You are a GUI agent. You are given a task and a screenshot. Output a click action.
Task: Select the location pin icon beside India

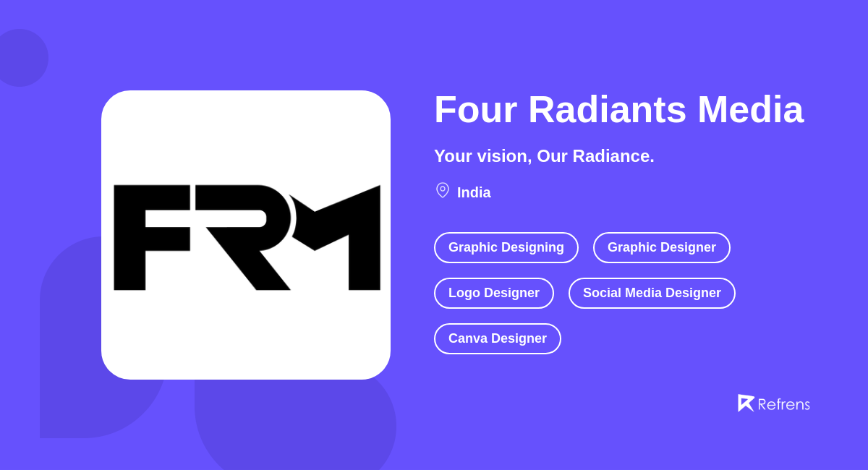(x=442, y=190)
